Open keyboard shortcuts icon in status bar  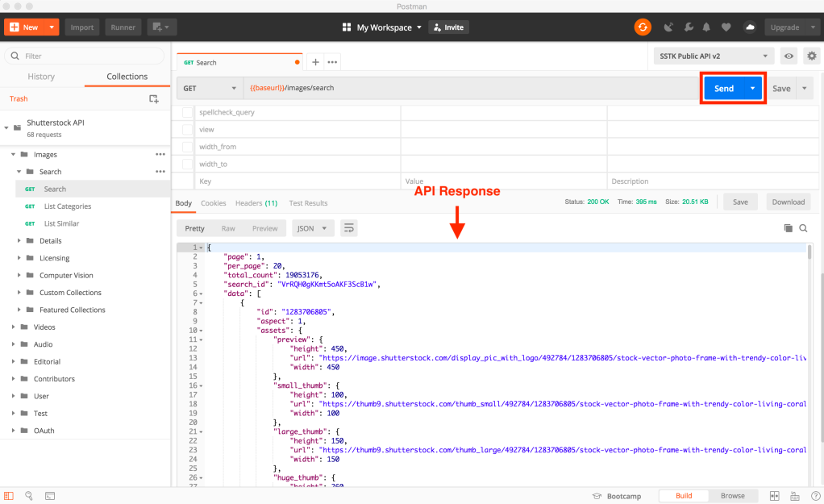tap(795, 496)
